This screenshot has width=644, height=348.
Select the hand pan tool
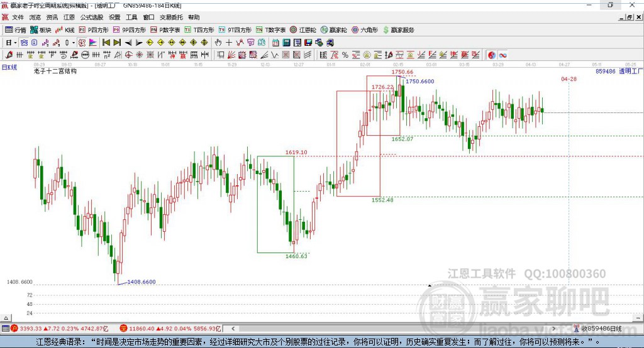pyautogui.click(x=218, y=43)
